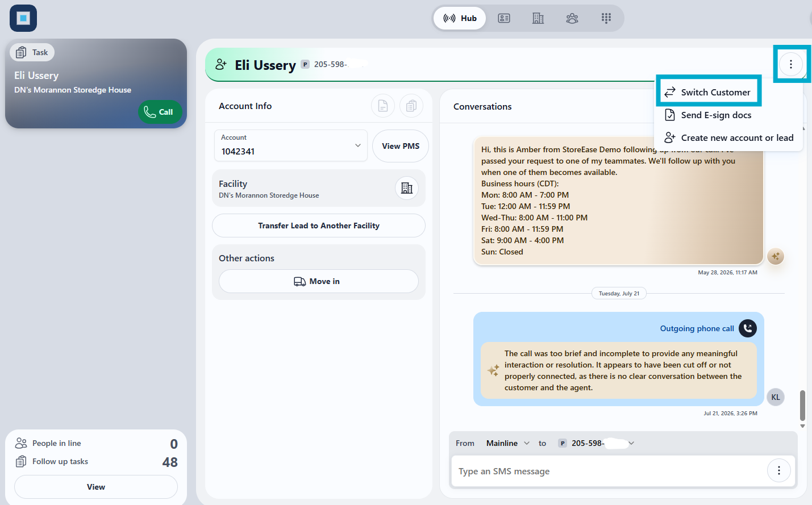Expand the From Mainline dropdown
812x505 pixels.
[x=507, y=443]
